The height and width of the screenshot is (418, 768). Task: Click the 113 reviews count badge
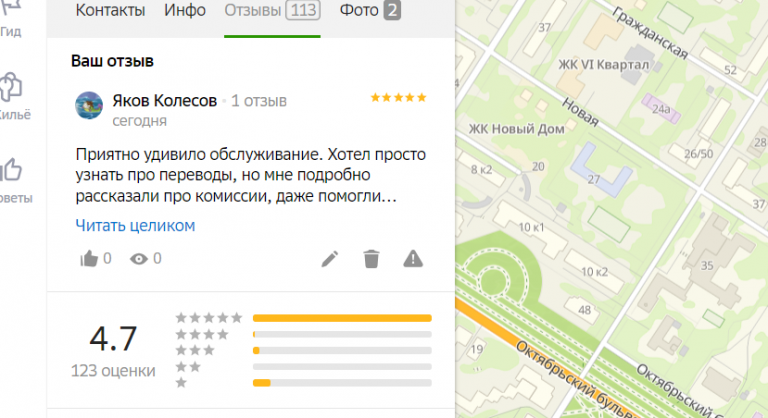point(303,10)
